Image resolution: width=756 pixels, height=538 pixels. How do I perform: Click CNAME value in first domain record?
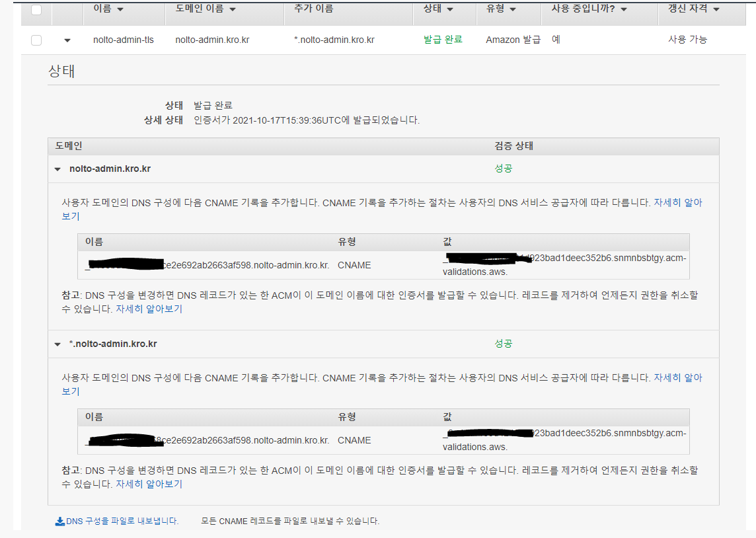(x=564, y=264)
